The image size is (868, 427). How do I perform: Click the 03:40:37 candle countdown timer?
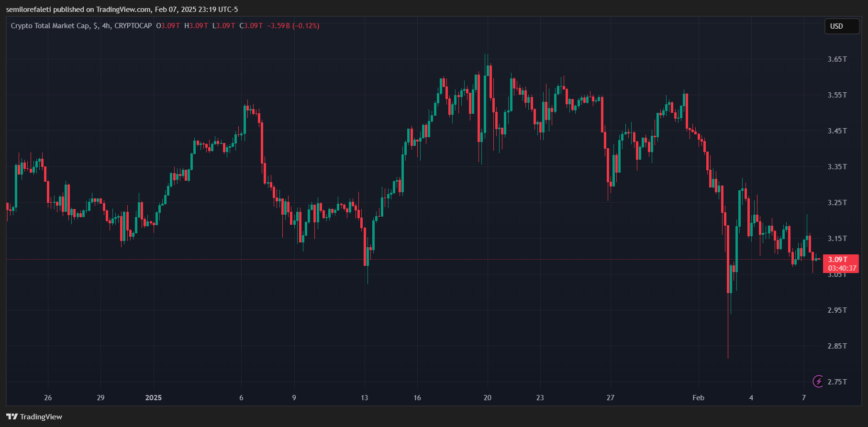point(842,268)
